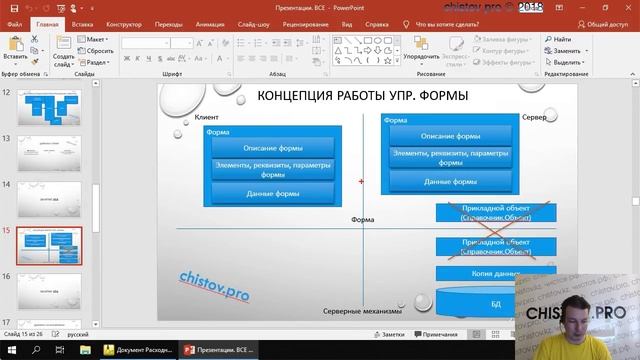Switch to the Переходы ribbon tab
Image resolution: width=640 pixels, height=360 pixels.
coord(169,24)
